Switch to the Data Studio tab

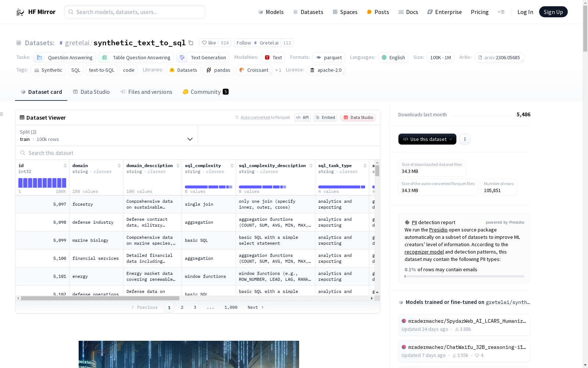tap(91, 92)
